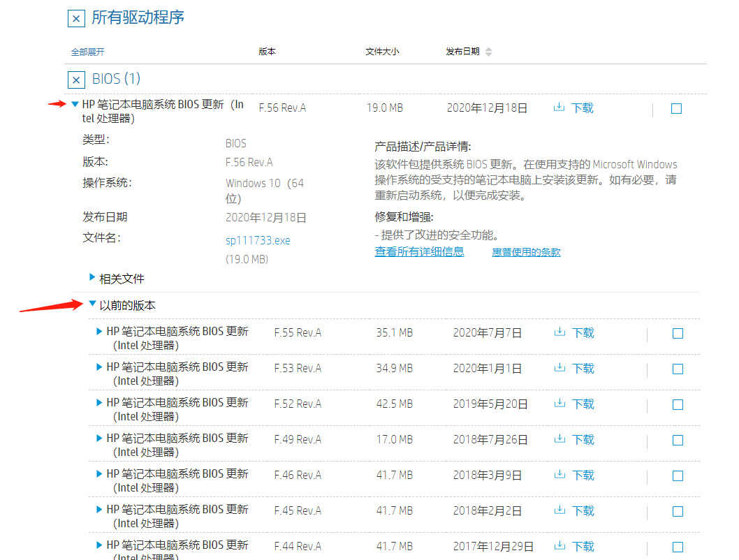Expand the F.55 Rev.A entry triangle
The image size is (739, 560).
point(99,331)
